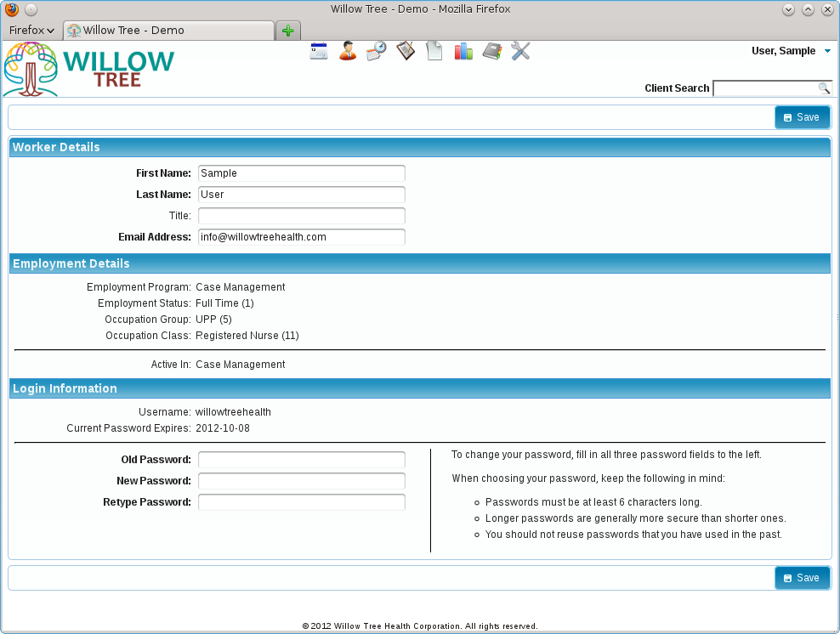Click the copyright footer text
Screen dimensions: 840x634
click(420, 626)
